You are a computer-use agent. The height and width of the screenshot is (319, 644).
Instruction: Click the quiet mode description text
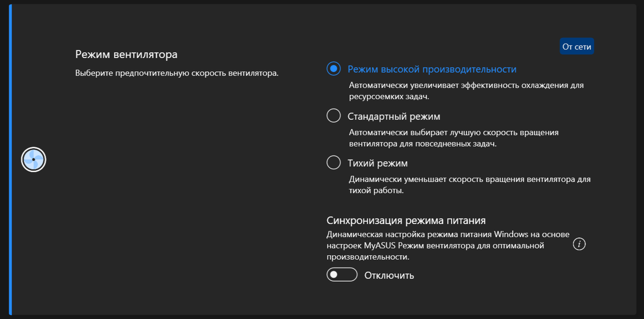[470, 184]
